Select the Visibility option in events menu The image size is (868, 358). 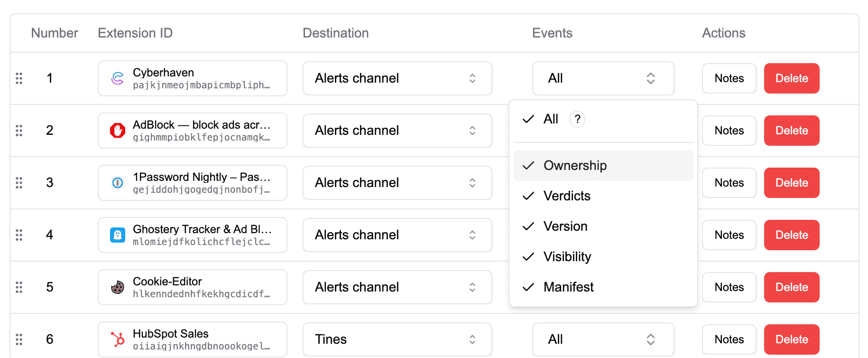603,257
